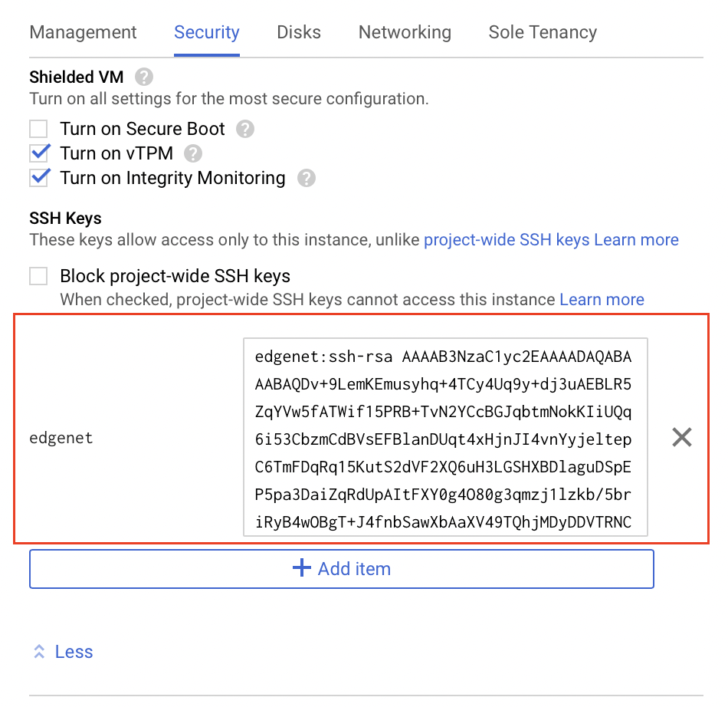Click the Add item button

341,568
